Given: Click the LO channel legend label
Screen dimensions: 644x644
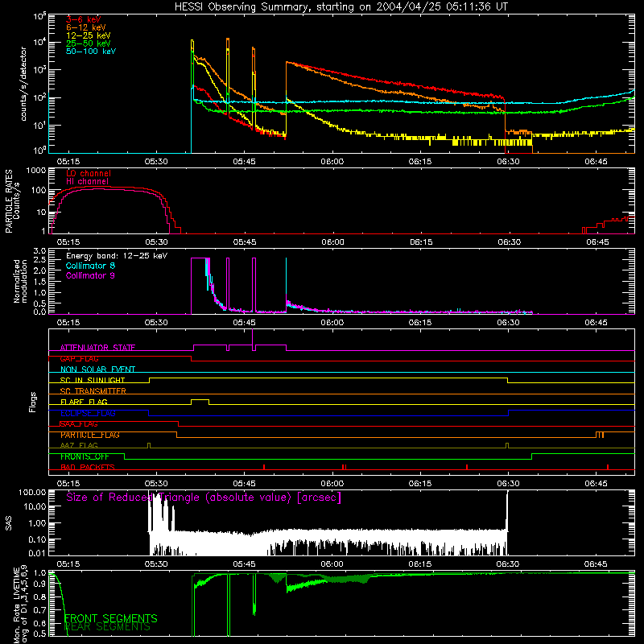Looking at the screenshot, I should 89,173.
